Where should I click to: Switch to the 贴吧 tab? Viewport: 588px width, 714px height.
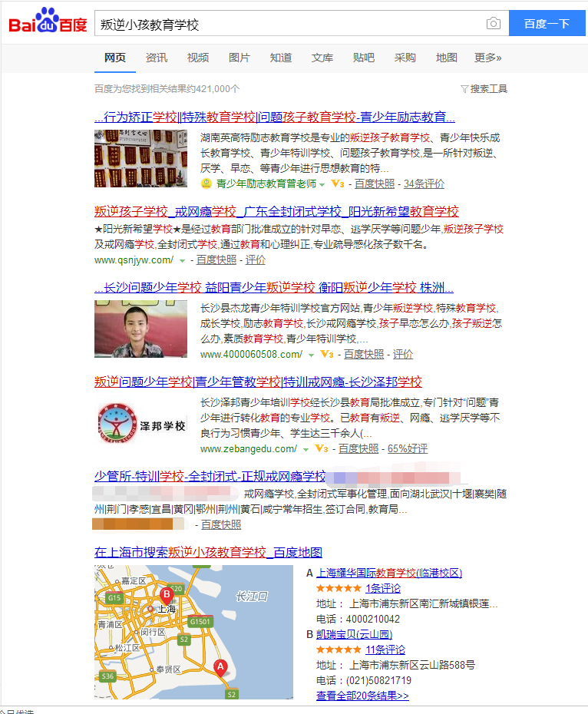pos(363,58)
